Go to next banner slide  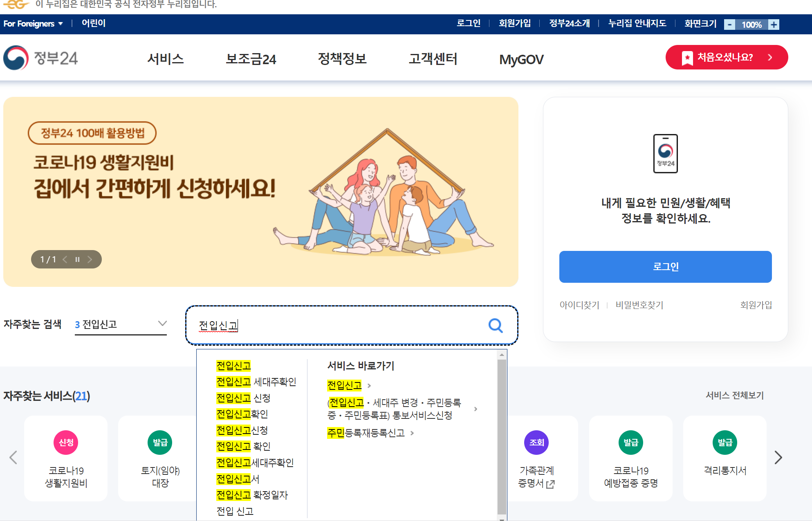tap(90, 259)
